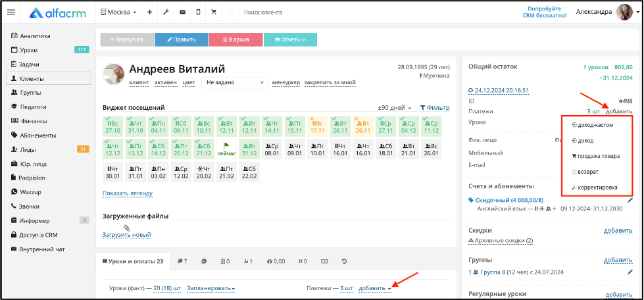Viewport: 644px width, 300px height.
Task: Open the gift bonus tab showing 0,00
Action: (276, 261)
